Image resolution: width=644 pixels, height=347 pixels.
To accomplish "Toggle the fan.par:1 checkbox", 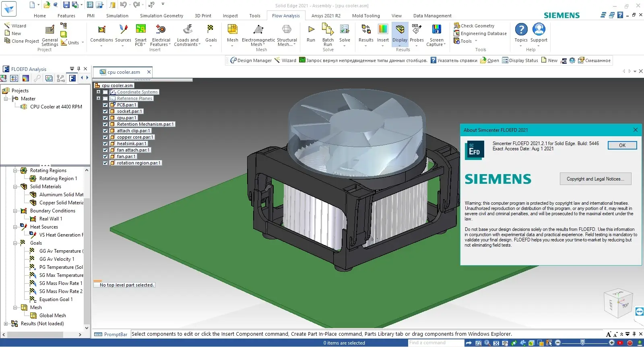I will (x=105, y=156).
